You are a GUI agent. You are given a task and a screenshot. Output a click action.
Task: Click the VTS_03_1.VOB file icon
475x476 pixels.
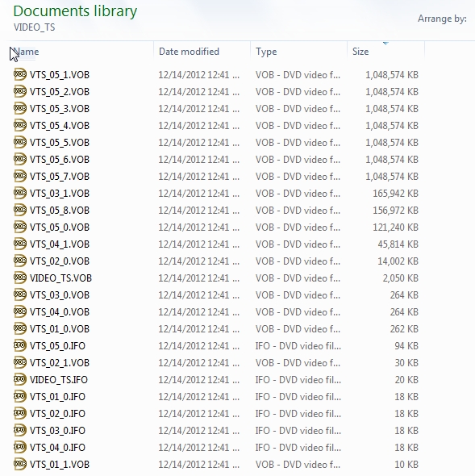coord(20,193)
